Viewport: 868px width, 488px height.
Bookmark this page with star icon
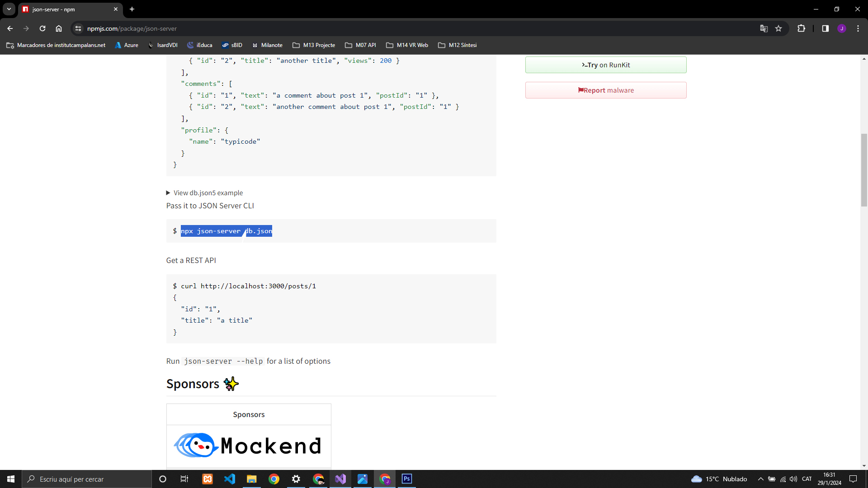pos(778,28)
